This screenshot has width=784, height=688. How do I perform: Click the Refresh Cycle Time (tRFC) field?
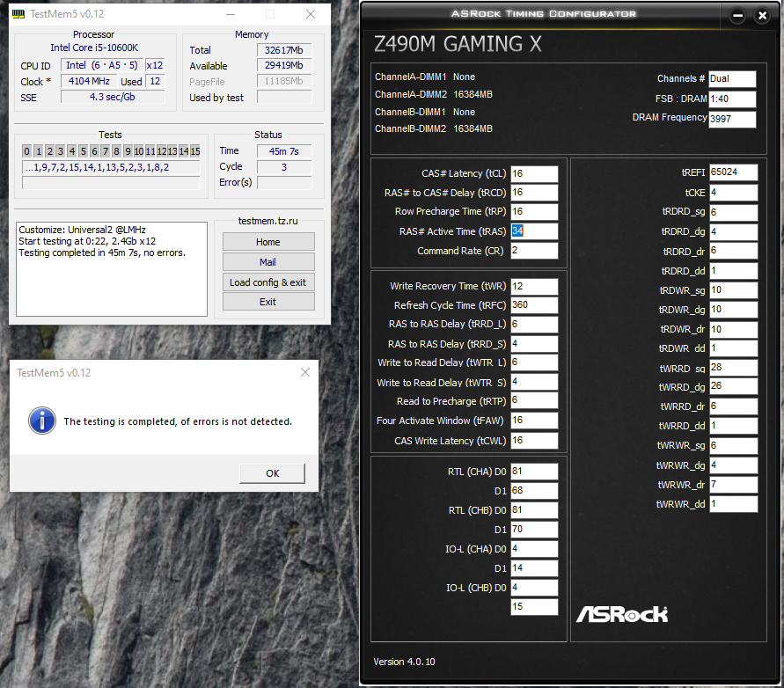[x=534, y=305]
